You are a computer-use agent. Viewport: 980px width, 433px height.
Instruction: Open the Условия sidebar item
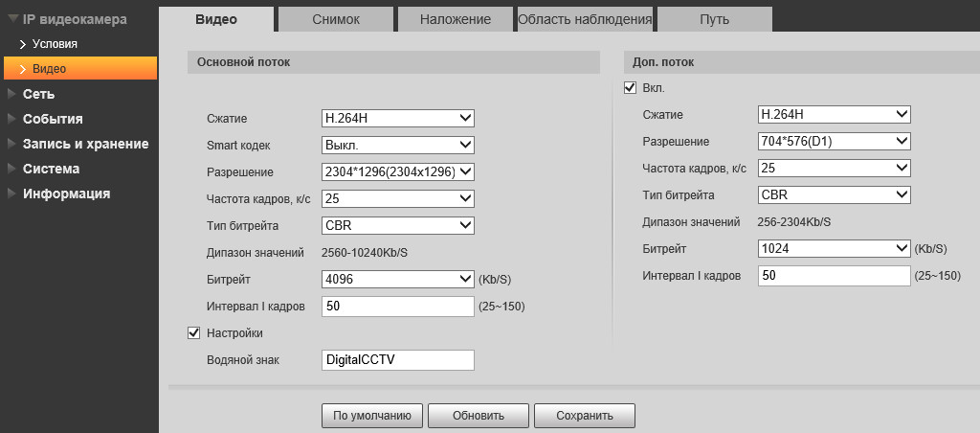[x=55, y=44]
